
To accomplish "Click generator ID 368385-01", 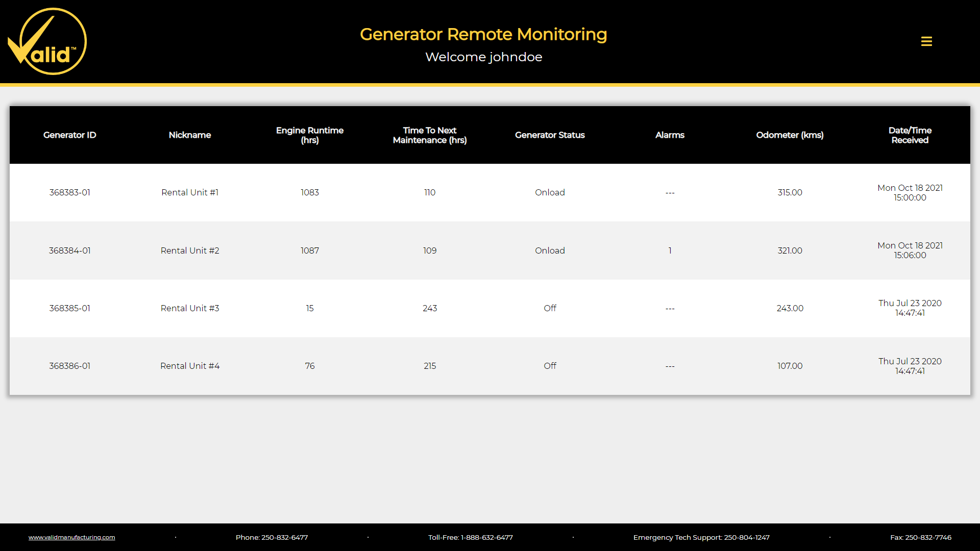I will coord(69,308).
